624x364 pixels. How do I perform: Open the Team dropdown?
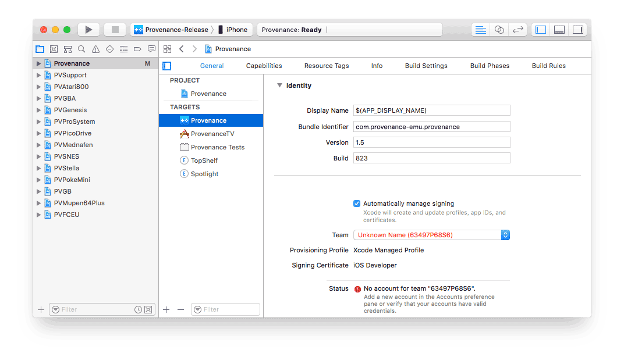click(431, 235)
